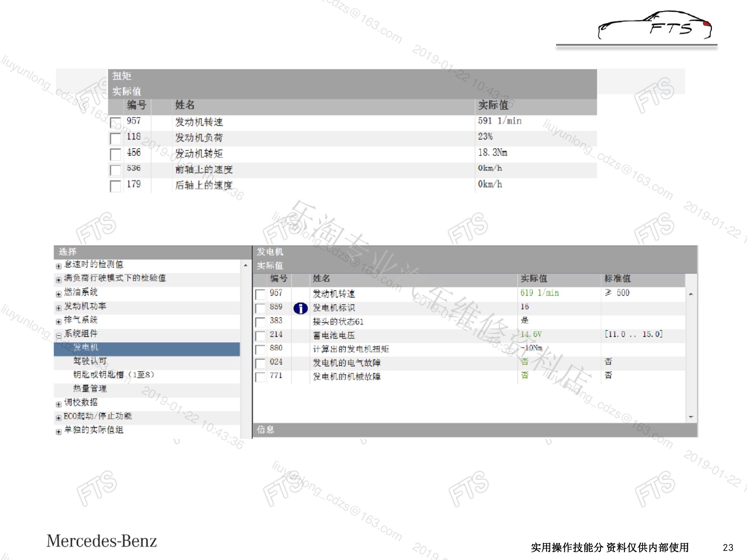Click the value "-10Nm"
Viewport: 747px width, 560px height.
[x=532, y=348]
